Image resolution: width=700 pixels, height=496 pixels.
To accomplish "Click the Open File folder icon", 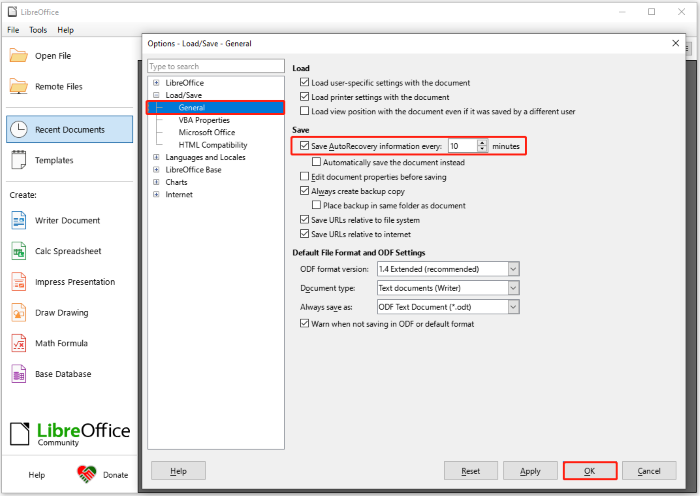I will [19, 56].
